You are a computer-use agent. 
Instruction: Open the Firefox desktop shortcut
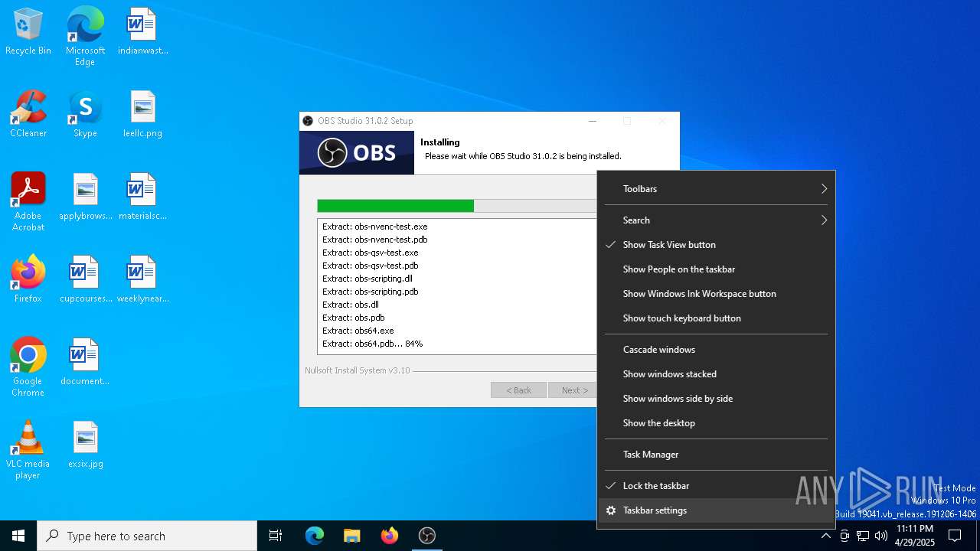tap(28, 280)
